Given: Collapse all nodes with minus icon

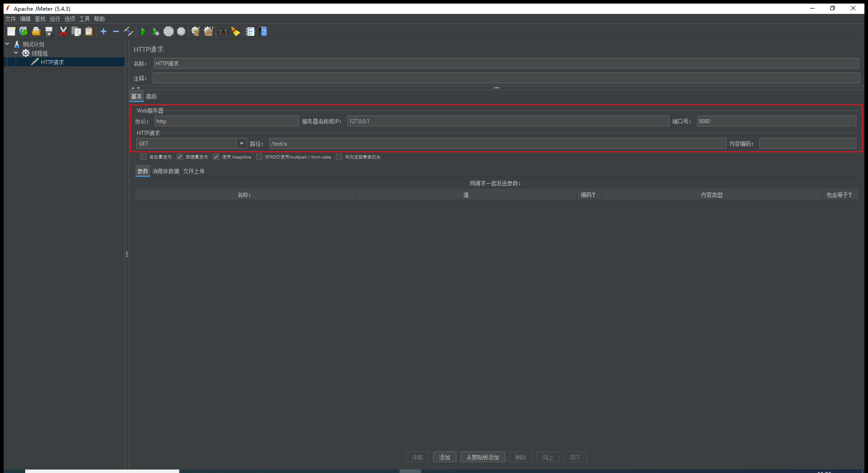Looking at the screenshot, I should click(116, 31).
